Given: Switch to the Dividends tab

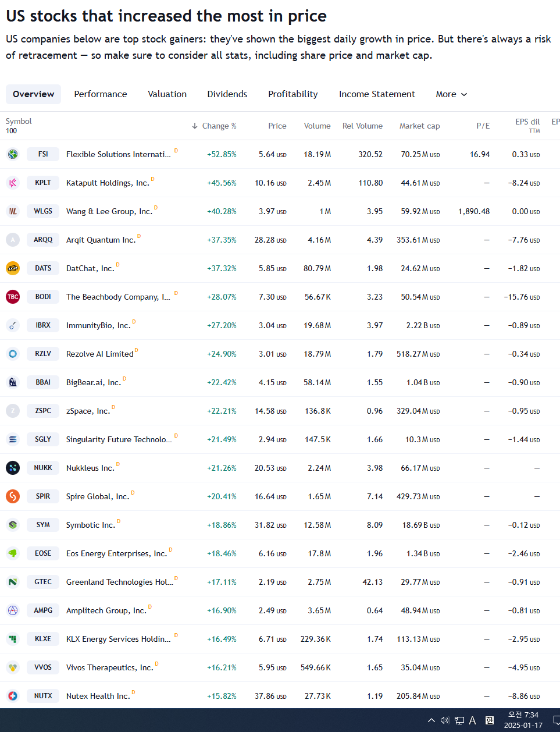Looking at the screenshot, I should 227,94.
